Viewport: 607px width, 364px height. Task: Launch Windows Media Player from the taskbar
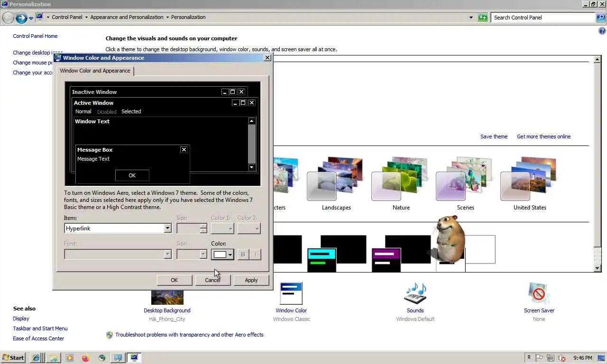pos(70,358)
